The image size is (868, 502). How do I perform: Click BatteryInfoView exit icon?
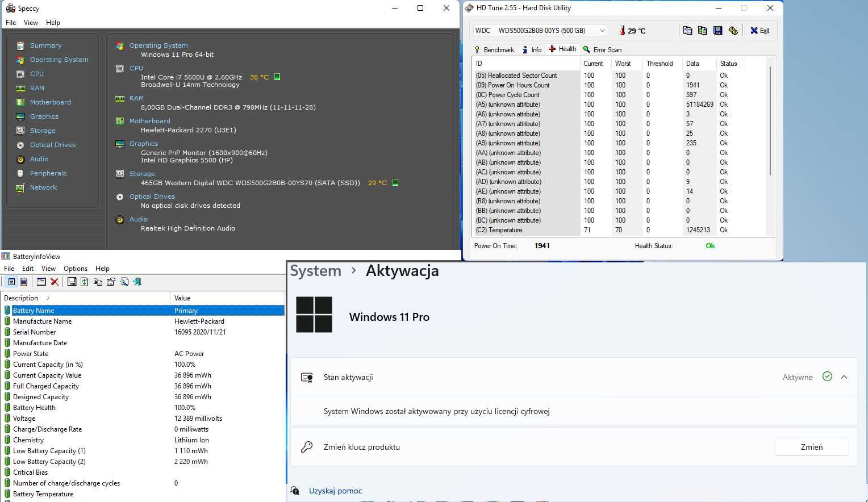(137, 282)
